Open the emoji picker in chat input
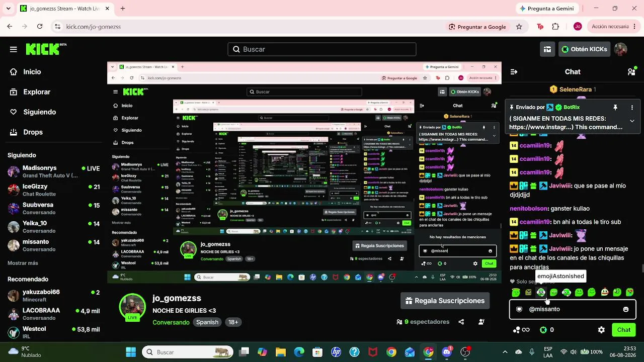The height and width of the screenshot is (362, 644). (626, 309)
